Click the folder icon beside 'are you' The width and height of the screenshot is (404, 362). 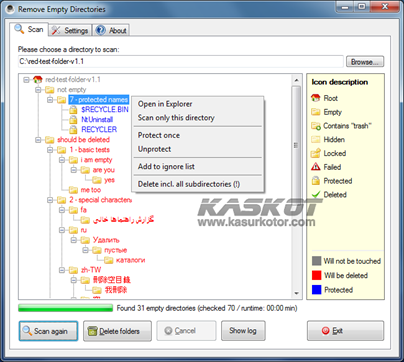coord(85,170)
